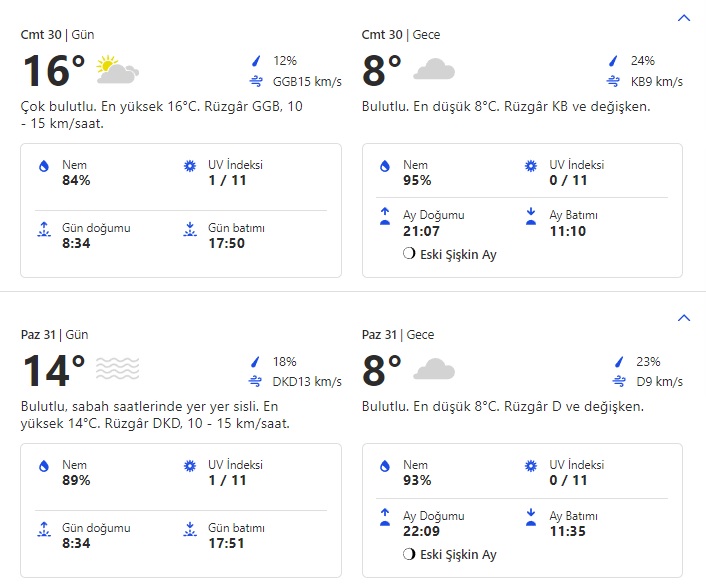Click the 14° temperature for Paz 31 Gün

pos(53,372)
